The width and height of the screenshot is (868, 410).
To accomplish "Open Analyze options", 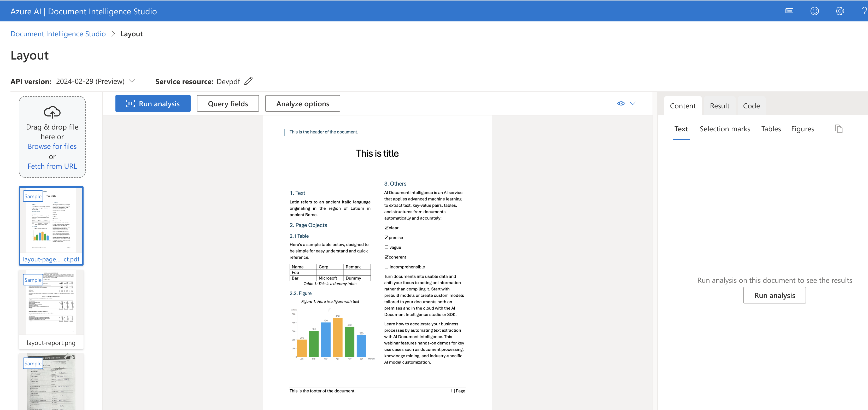I will coord(302,103).
